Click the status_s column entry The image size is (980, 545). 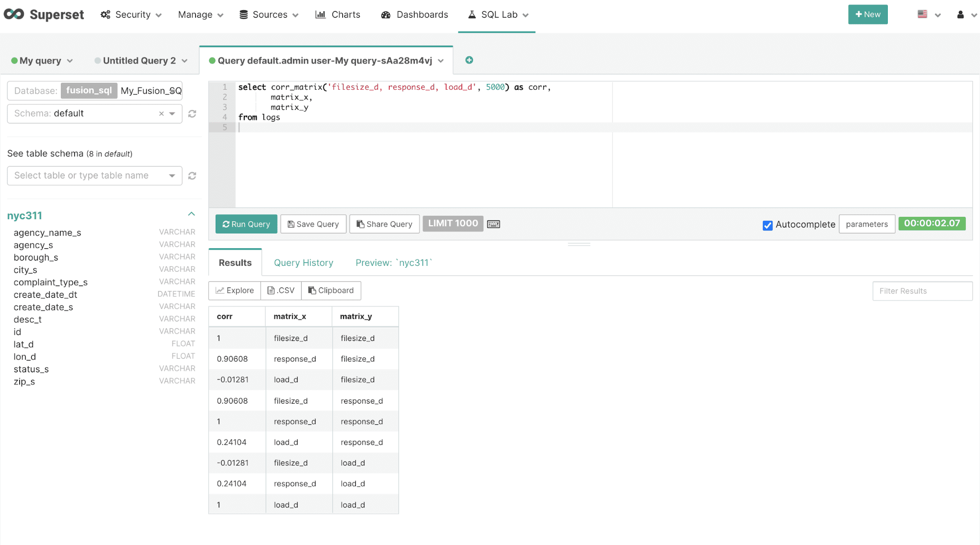31,369
